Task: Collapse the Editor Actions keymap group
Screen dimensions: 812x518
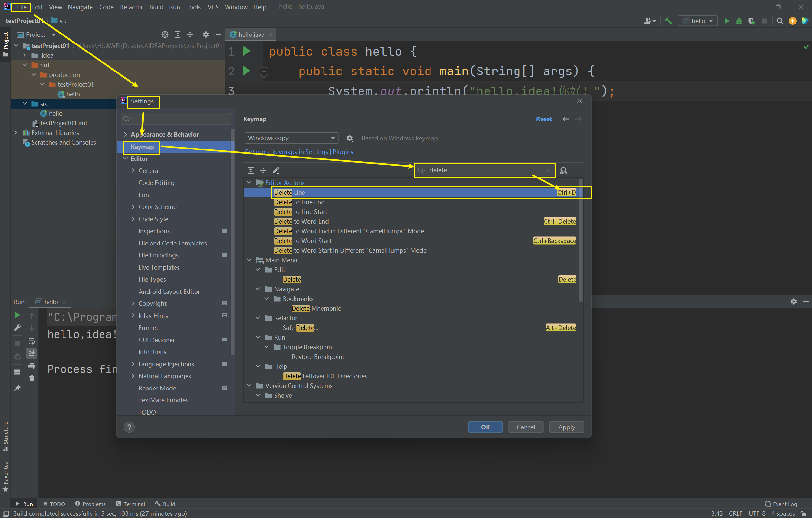Action: click(249, 183)
